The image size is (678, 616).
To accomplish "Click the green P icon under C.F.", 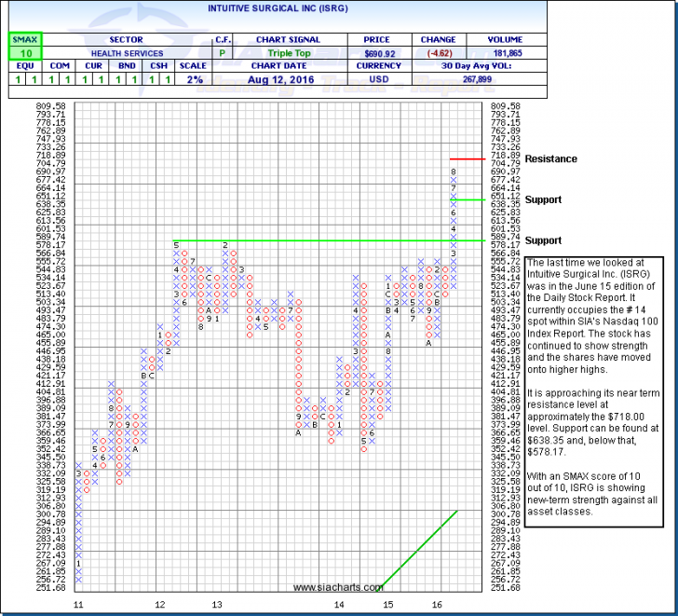I will coord(224,55).
